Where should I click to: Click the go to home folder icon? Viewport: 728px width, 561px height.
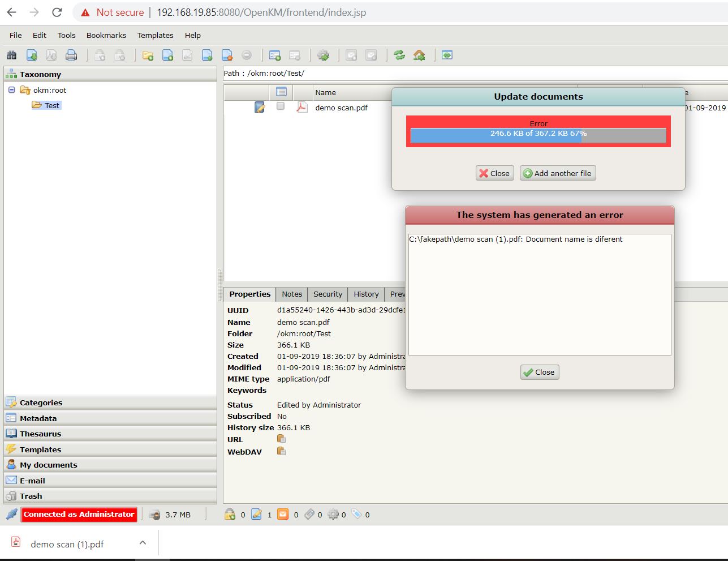(x=419, y=55)
